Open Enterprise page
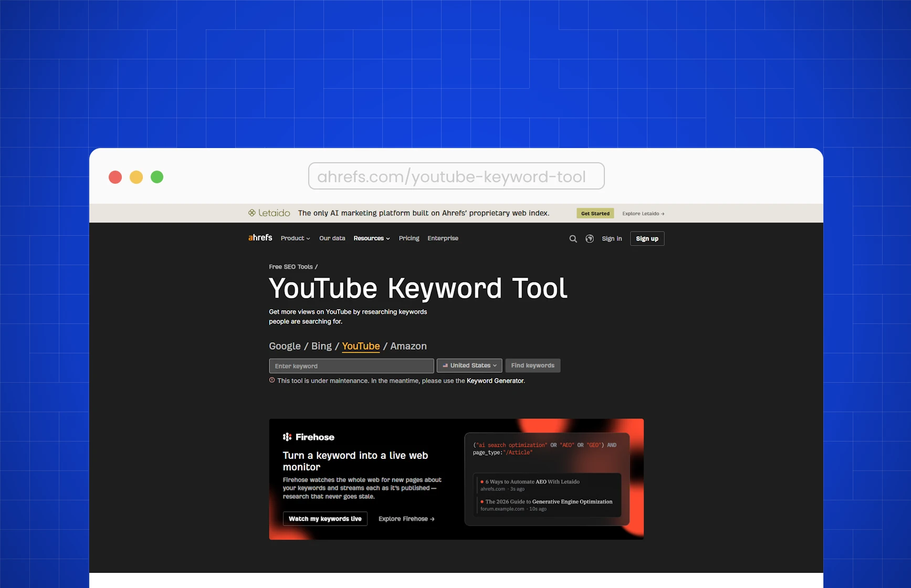The image size is (911, 588). coord(443,238)
